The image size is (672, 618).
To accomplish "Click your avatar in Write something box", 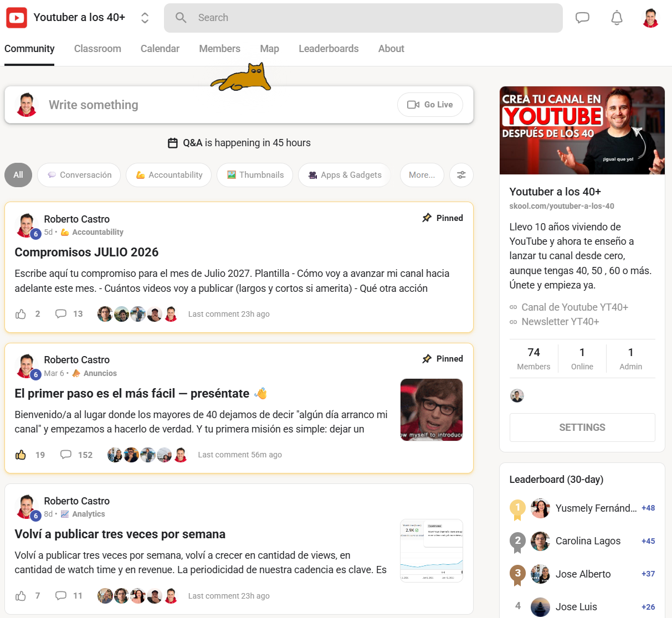I will pyautogui.click(x=26, y=105).
